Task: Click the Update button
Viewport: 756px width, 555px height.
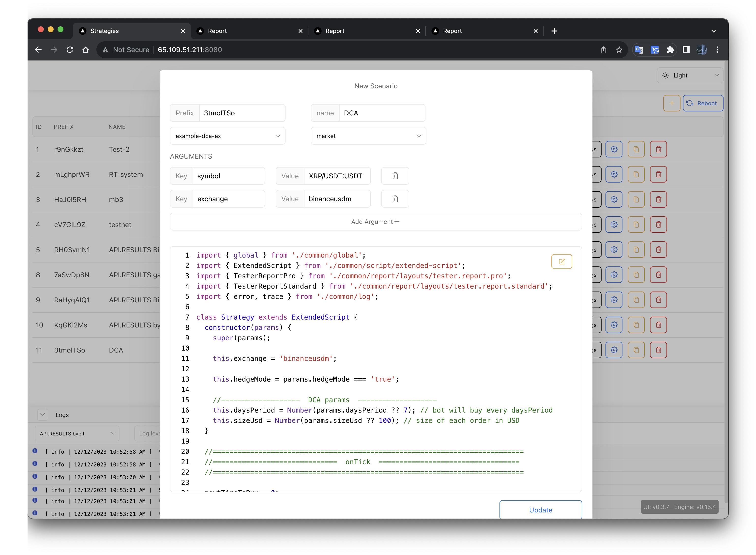Action: point(540,510)
